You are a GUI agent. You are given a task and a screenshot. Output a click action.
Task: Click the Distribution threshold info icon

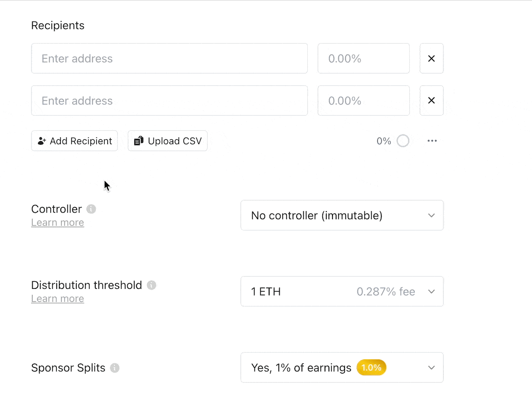(x=152, y=285)
